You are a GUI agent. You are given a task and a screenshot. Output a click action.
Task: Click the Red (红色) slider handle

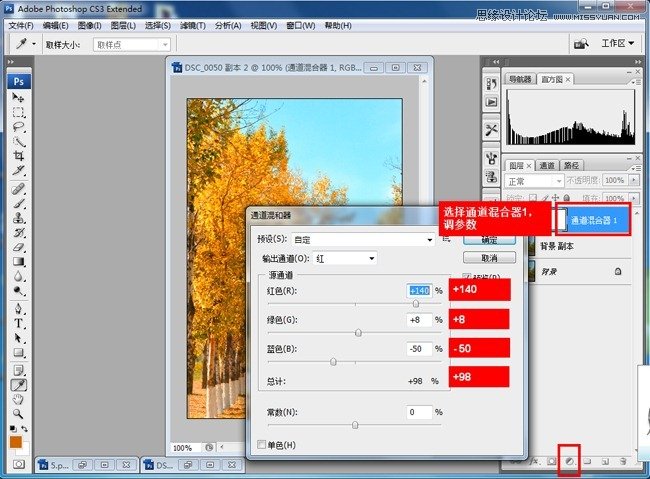[x=415, y=304]
